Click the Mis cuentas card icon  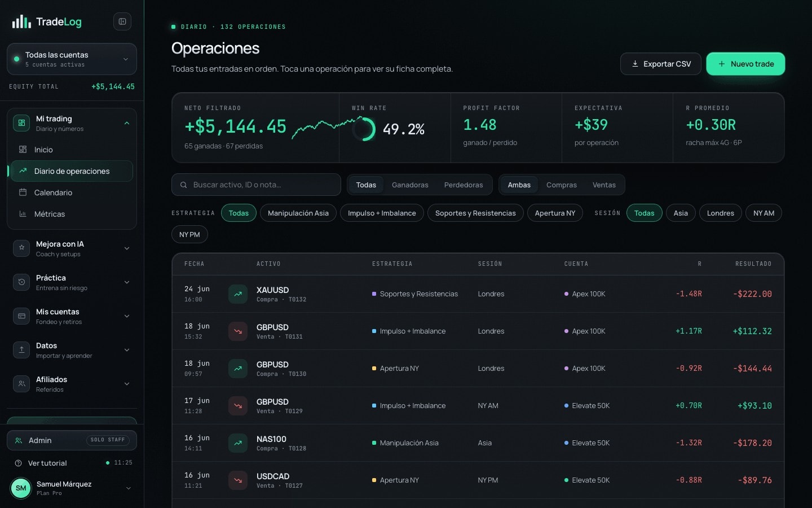click(21, 316)
